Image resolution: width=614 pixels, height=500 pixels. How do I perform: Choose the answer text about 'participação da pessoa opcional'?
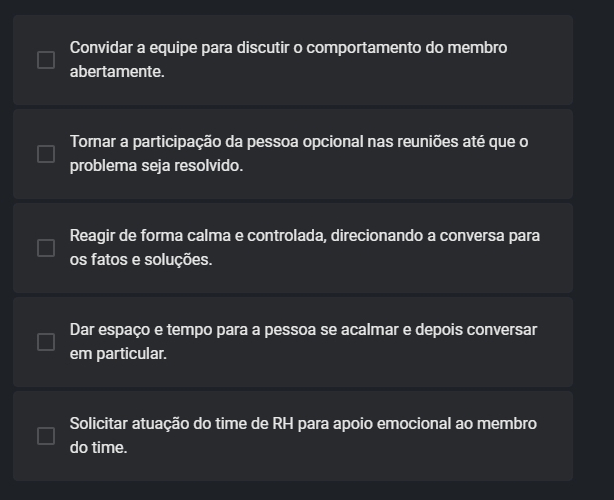[248, 142]
